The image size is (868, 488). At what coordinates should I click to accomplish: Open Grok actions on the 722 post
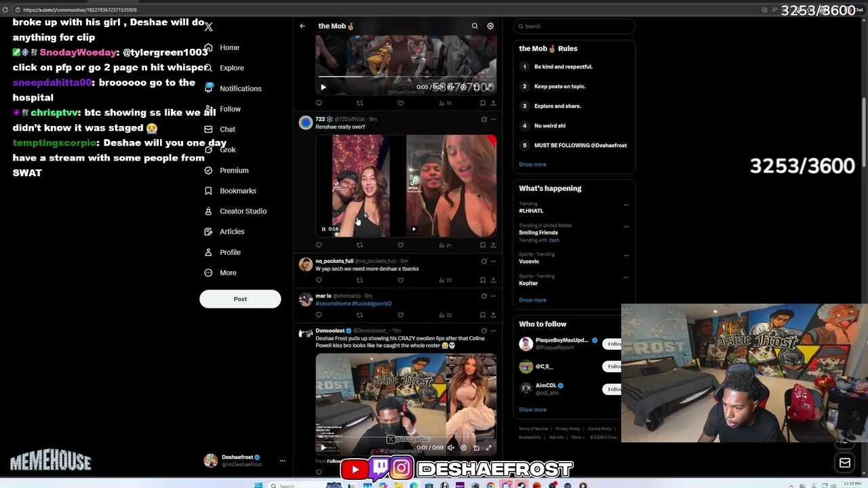pos(484,119)
